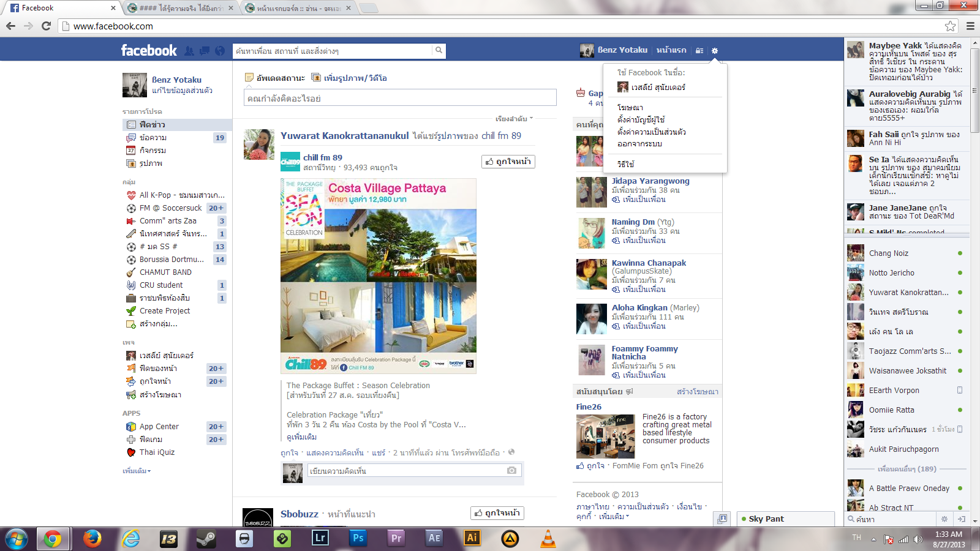Click the status update text box
Viewport: 980px width, 551px height.
[400, 98]
